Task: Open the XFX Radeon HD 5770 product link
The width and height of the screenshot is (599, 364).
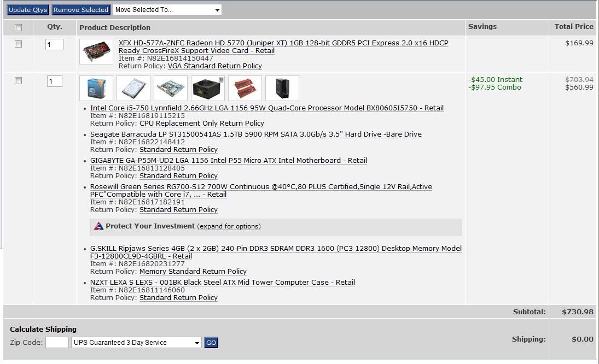Action: [x=283, y=47]
